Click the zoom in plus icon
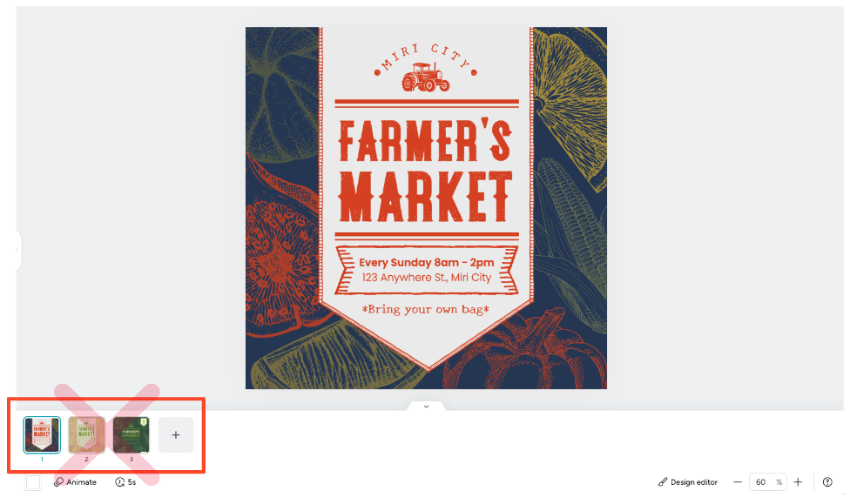 tap(798, 481)
